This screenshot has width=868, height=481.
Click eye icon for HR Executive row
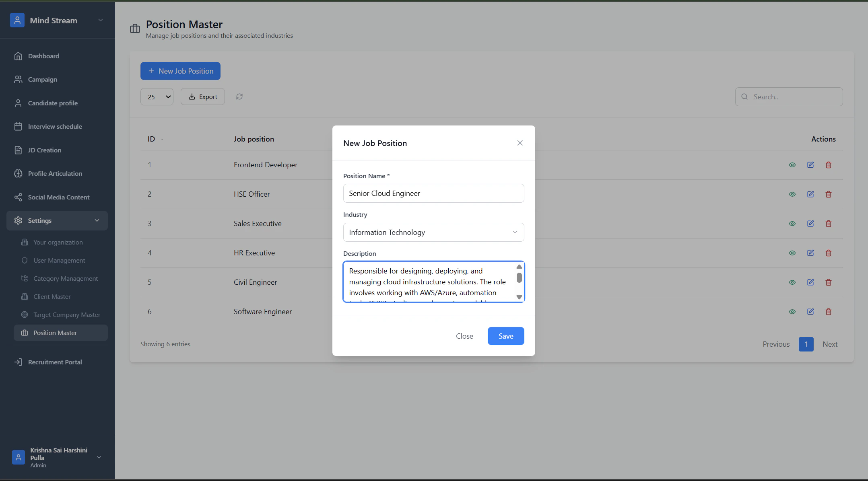point(792,253)
